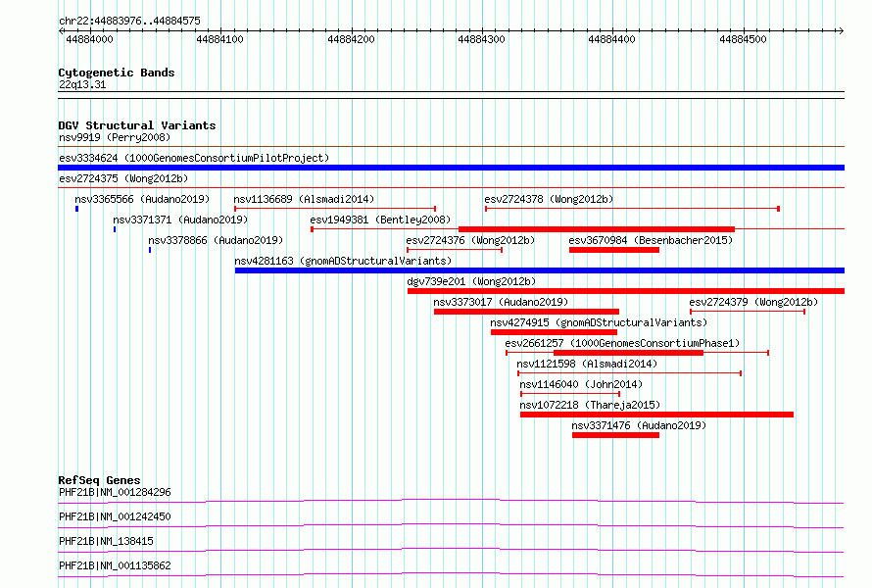Open nsv3371476 (Audano2019) label
Viewport: 872px width, 588px height.
point(639,425)
